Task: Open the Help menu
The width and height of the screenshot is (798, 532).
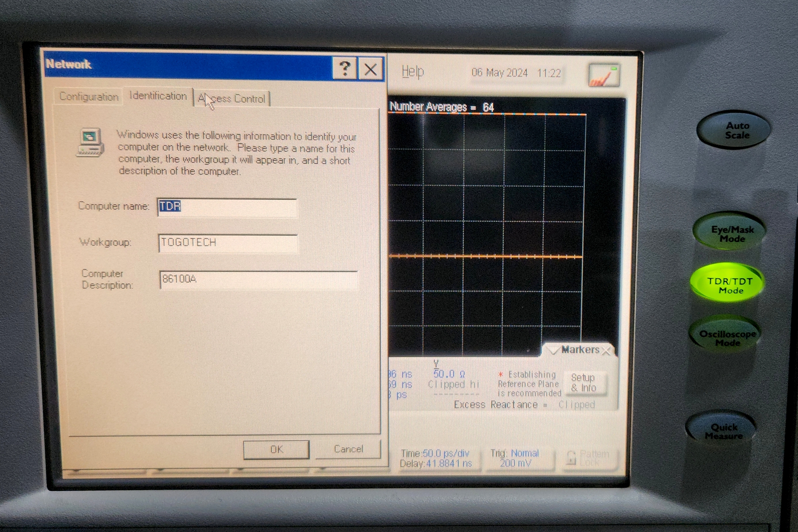Action: pyautogui.click(x=413, y=72)
